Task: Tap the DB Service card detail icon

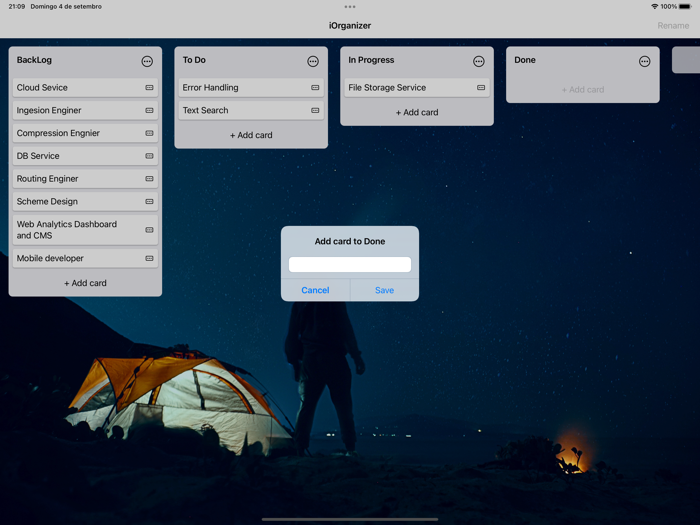Action: [149, 156]
